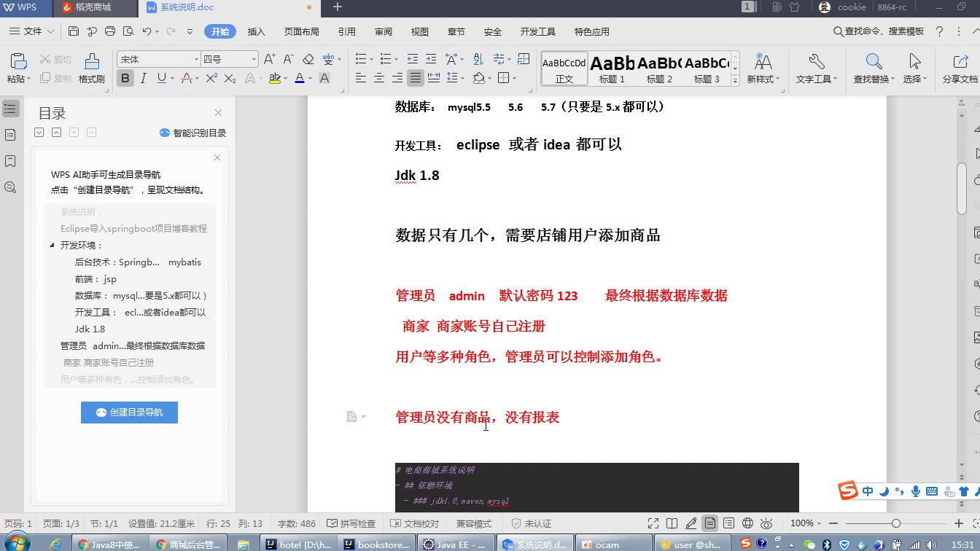Viewport: 980px width, 551px height.
Task: Click 创建目录导航 button
Action: (129, 412)
